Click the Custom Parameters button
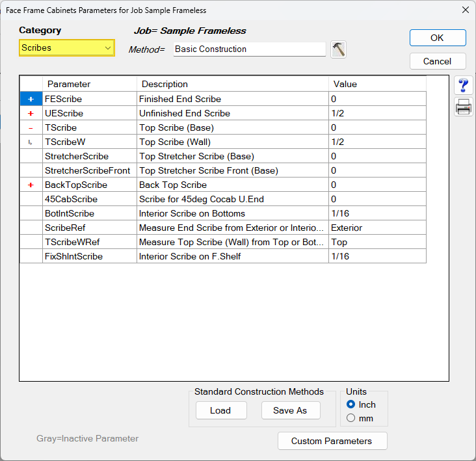This screenshot has width=476, height=461. click(332, 441)
